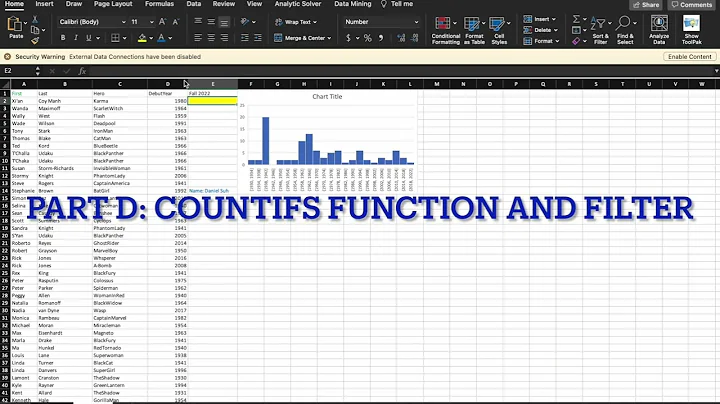Click Tell me search box
720x404 pixels.
(397, 4)
